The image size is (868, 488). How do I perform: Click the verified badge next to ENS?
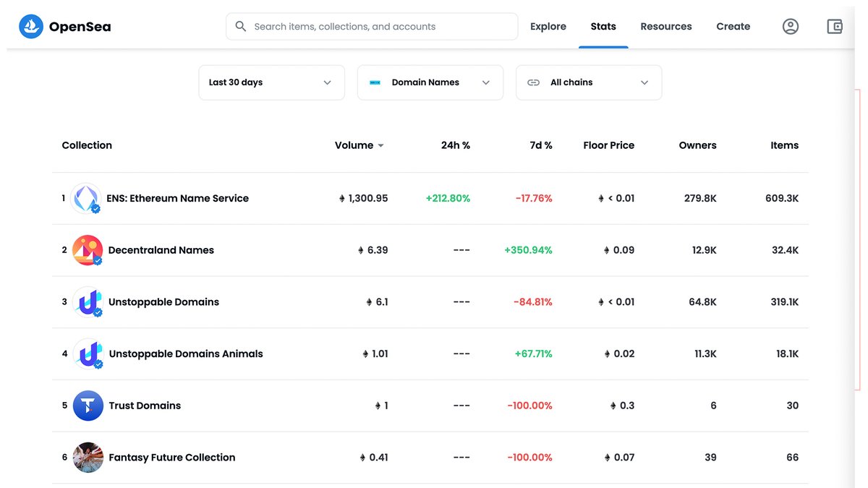(x=96, y=208)
